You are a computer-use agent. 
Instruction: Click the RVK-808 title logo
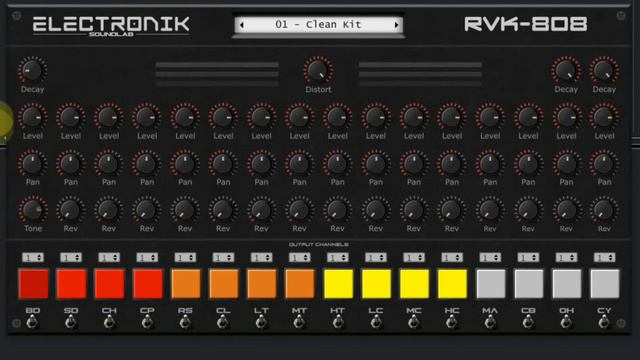526,24
